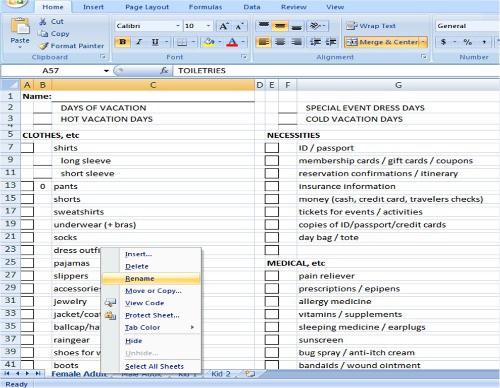The width and height of the screenshot is (500, 388).
Task: Click the text orientation icon
Action: pos(315,25)
